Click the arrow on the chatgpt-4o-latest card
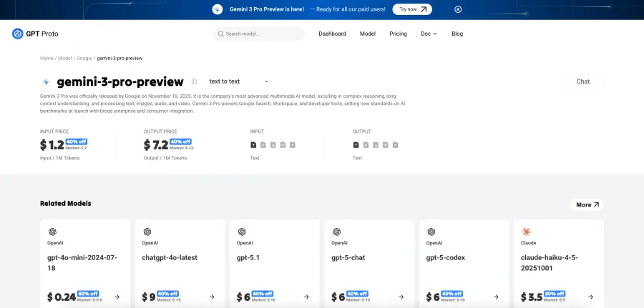This screenshot has height=308, width=644. 212,297
